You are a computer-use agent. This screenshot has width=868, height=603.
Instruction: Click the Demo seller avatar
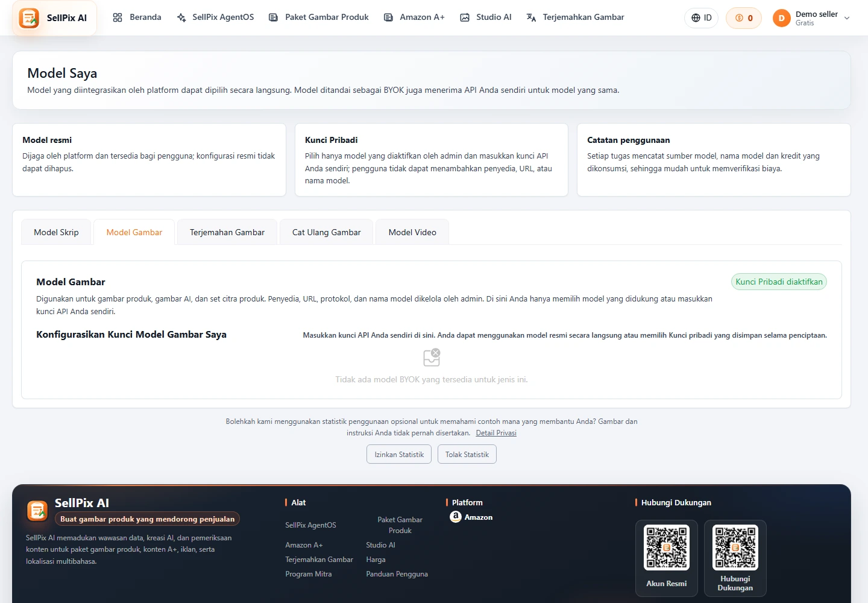click(782, 18)
